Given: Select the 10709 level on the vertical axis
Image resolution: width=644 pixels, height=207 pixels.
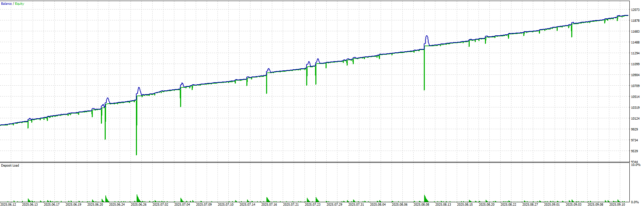Looking at the screenshot, I should [635, 86].
